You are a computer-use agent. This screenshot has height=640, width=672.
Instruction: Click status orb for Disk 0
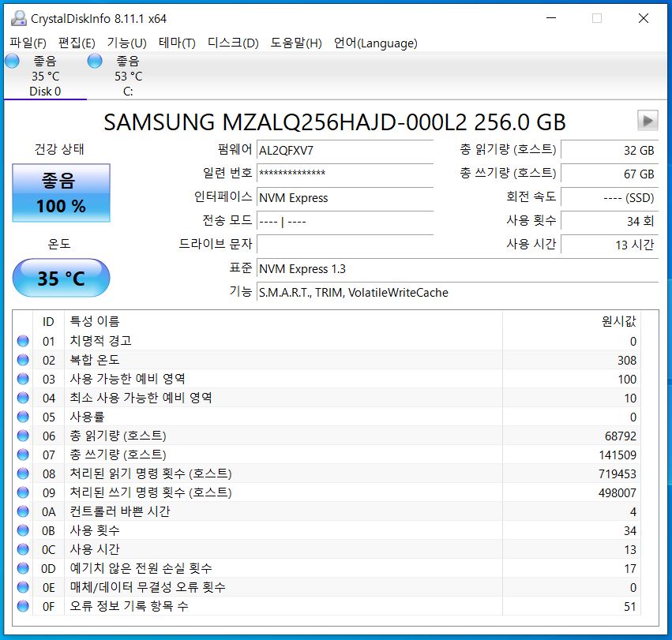point(12,62)
